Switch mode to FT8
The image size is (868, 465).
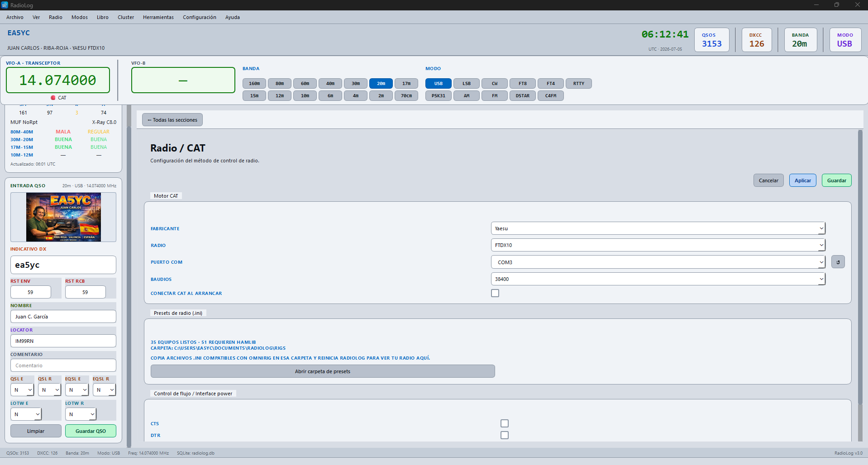tap(523, 84)
